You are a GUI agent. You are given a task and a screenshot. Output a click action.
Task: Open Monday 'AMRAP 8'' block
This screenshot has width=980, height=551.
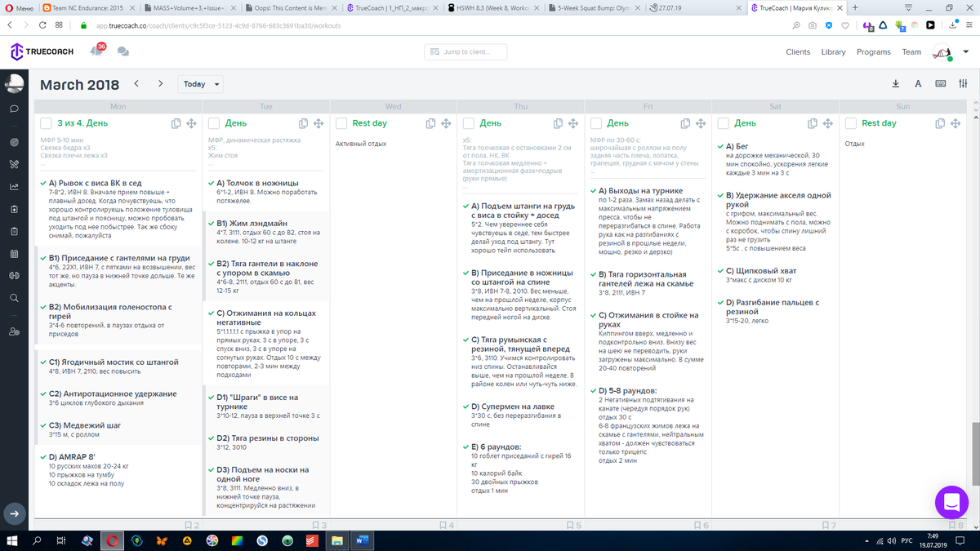[x=72, y=457]
